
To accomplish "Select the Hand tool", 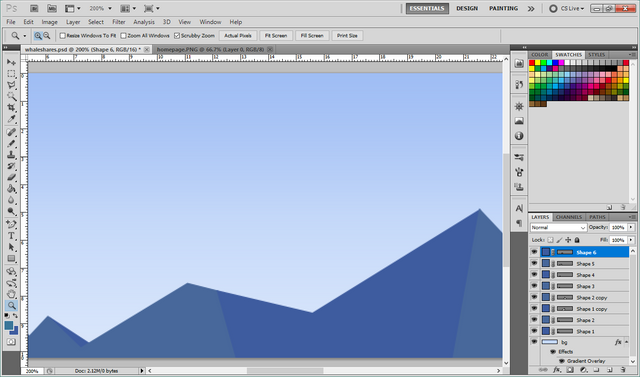I will coord(11,294).
